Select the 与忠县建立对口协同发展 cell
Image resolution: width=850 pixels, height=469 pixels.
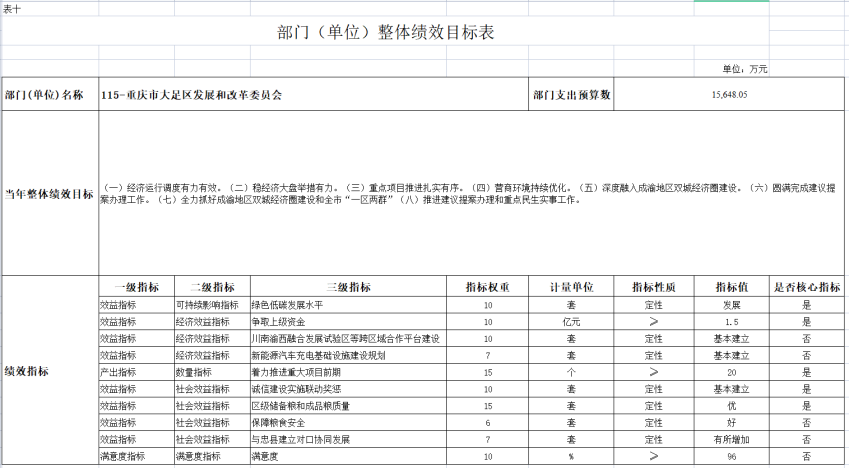click(349, 440)
